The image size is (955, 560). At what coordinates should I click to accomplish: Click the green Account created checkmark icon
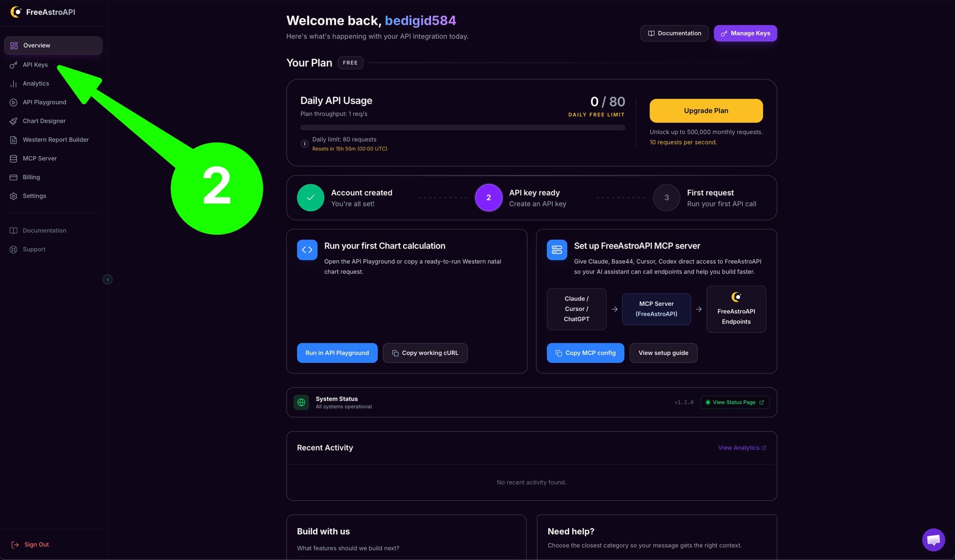point(310,198)
